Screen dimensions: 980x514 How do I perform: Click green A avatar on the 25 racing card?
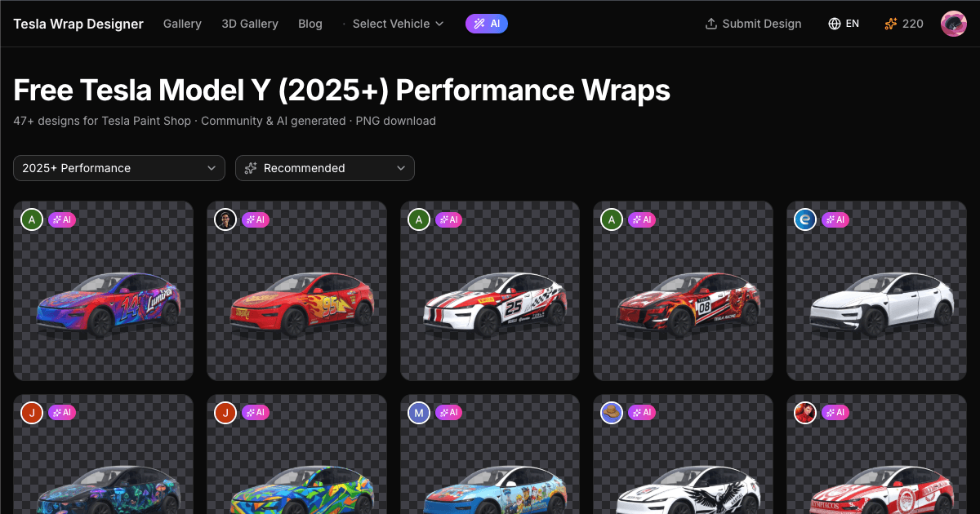click(x=419, y=219)
